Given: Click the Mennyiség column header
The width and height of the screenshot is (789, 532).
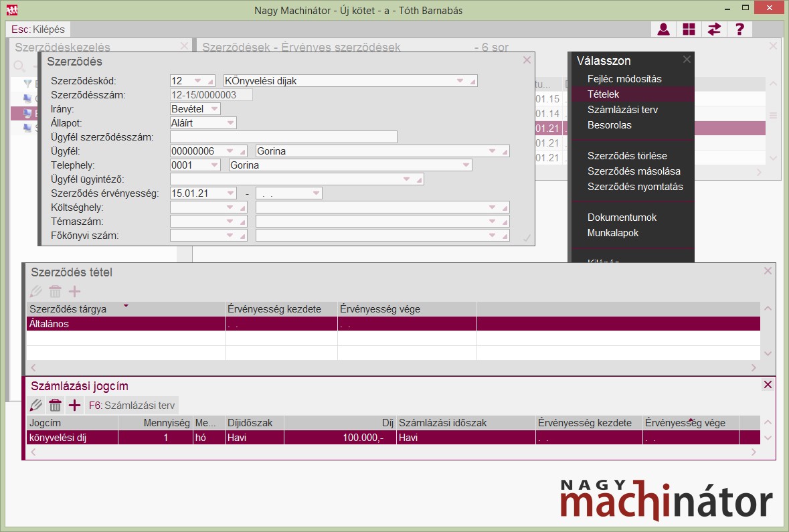Looking at the screenshot, I should (x=155, y=423).
